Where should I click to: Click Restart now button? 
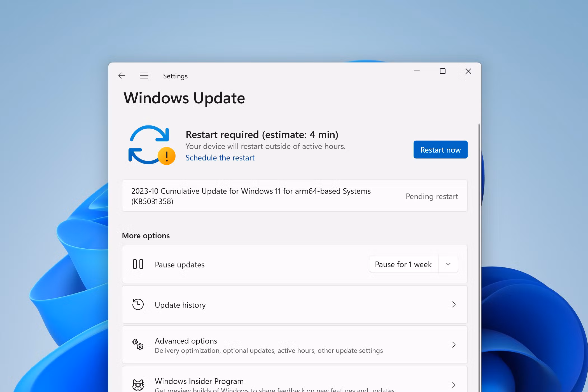[440, 150]
